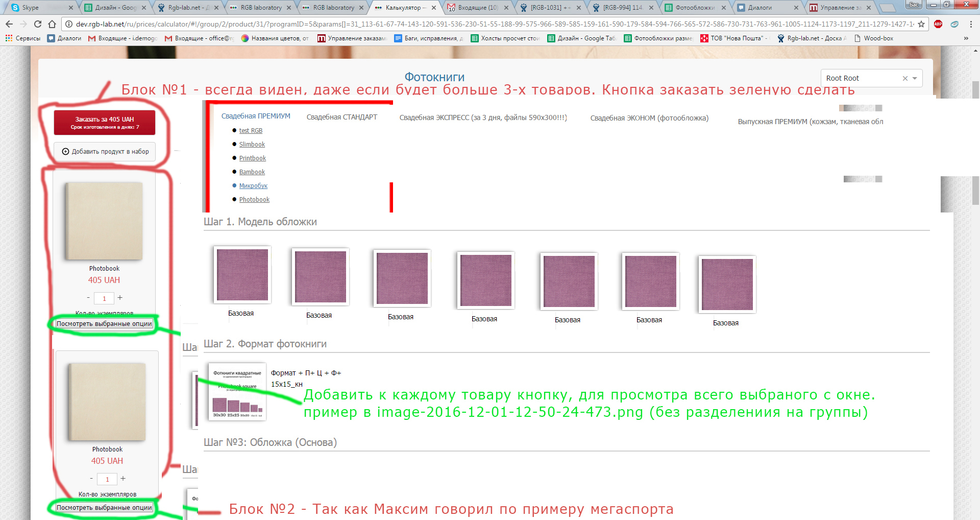980x520 pixels.
Task: Click Добавить продукт в набор button
Action: (105, 152)
